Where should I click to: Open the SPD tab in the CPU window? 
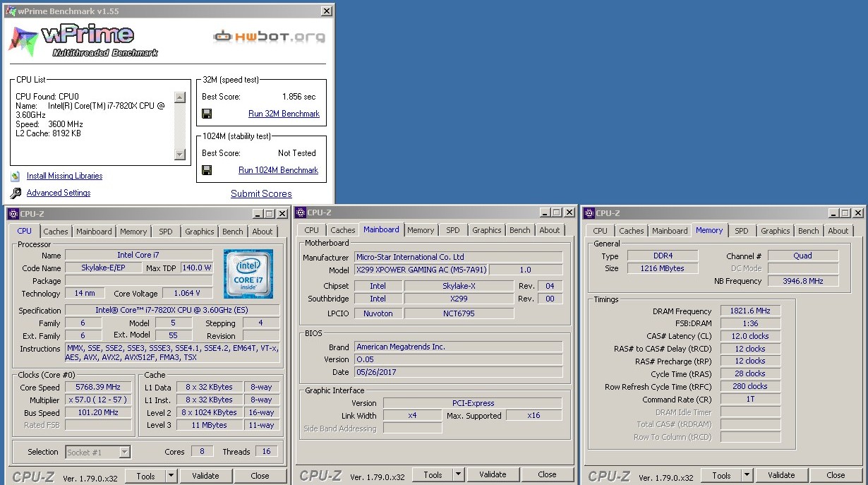pyautogui.click(x=165, y=232)
